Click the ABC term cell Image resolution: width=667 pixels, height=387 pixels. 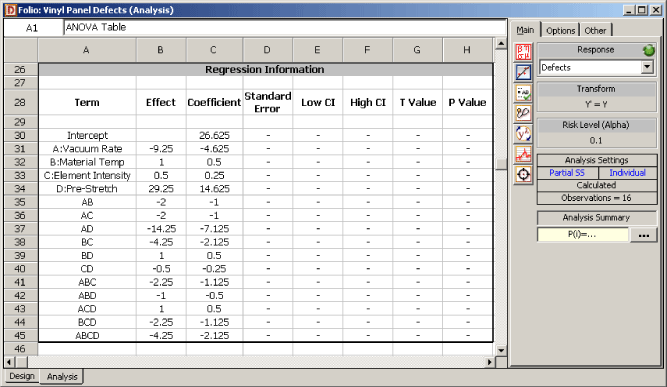(87, 282)
